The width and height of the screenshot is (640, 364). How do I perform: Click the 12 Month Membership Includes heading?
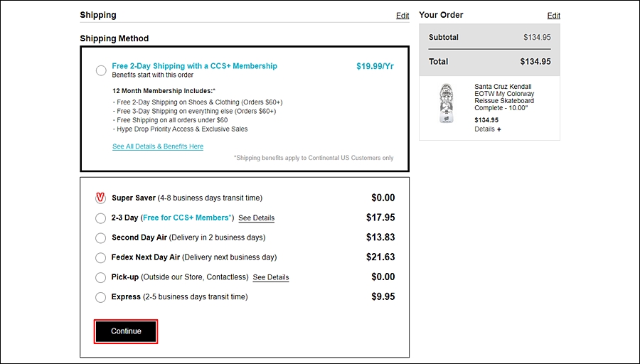coord(164,90)
